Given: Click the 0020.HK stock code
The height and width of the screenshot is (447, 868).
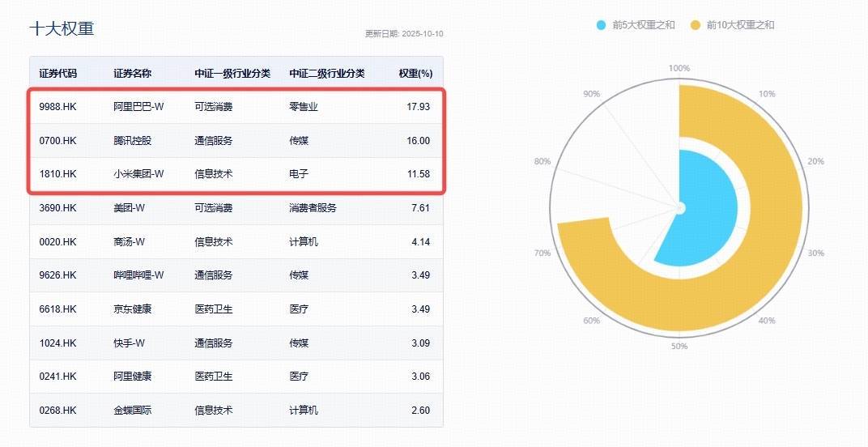Looking at the screenshot, I should 57,242.
